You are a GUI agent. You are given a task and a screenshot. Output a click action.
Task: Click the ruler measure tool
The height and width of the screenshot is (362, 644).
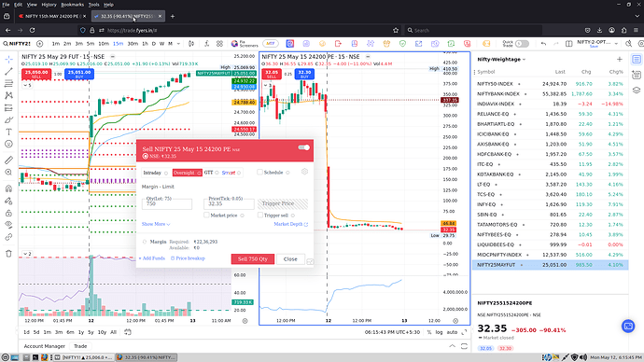(8, 160)
